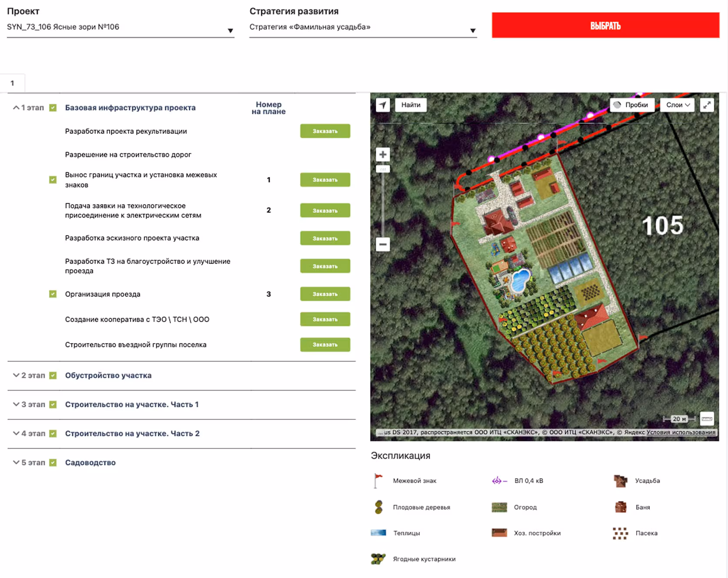The width and height of the screenshot is (728, 578).
Task: Order Строительство въездной группы поселка
Action: (325, 345)
